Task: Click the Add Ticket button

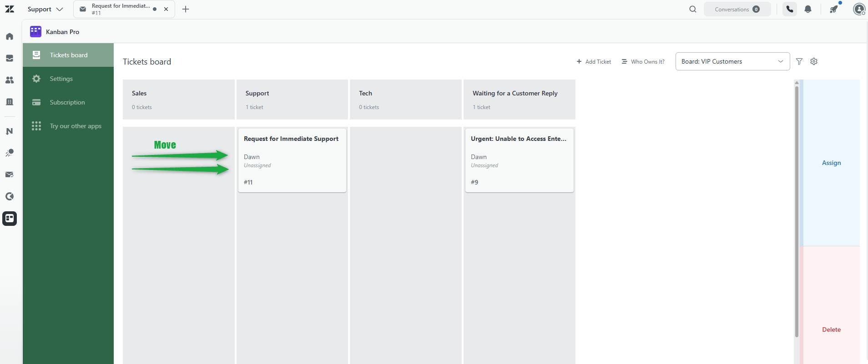Action: [x=594, y=61]
